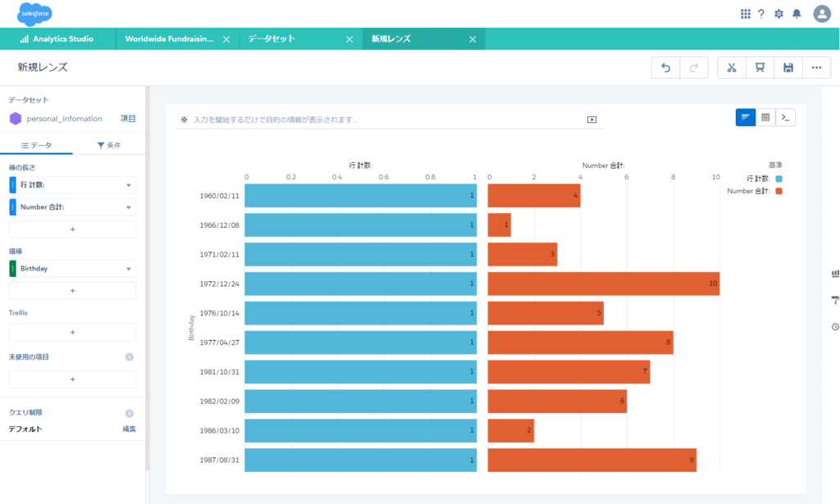Image resolution: width=840 pixels, height=504 pixels.
Task: Open the history clock icon on right edge
Action: (835, 326)
